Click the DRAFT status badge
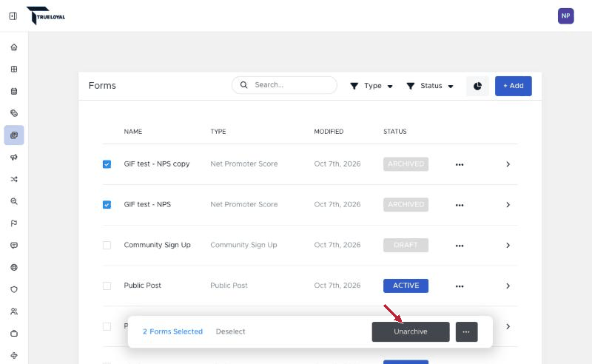This screenshot has height=364, width=592. click(x=406, y=245)
